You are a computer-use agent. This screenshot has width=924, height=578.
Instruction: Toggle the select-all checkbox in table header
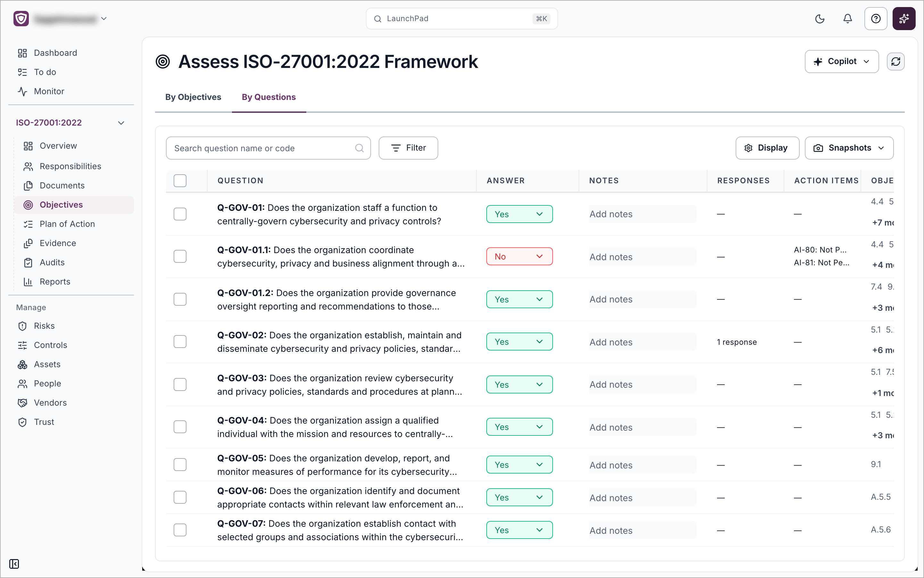(180, 180)
